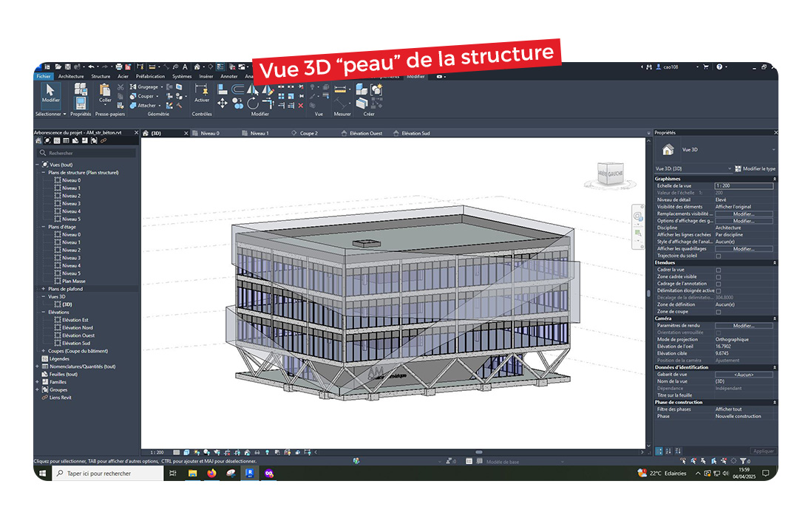Click the Revit icon in the taskbar
This screenshot has height=532, width=811.
click(250, 473)
